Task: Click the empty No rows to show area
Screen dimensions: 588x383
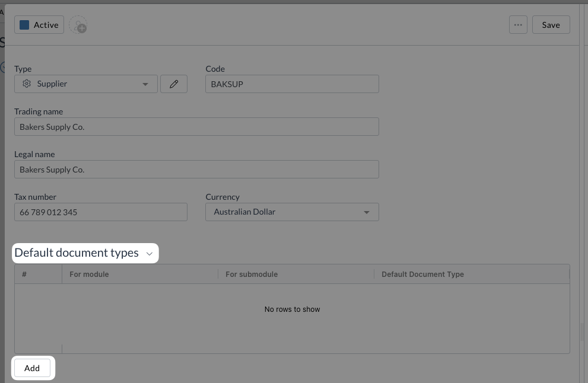Action: 292,309
